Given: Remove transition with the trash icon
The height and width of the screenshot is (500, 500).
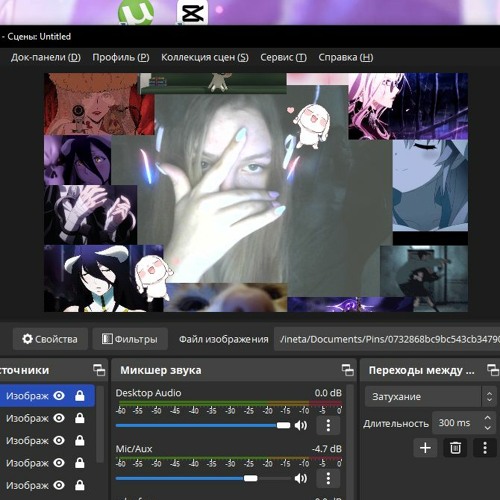Looking at the screenshot, I should tap(455, 448).
